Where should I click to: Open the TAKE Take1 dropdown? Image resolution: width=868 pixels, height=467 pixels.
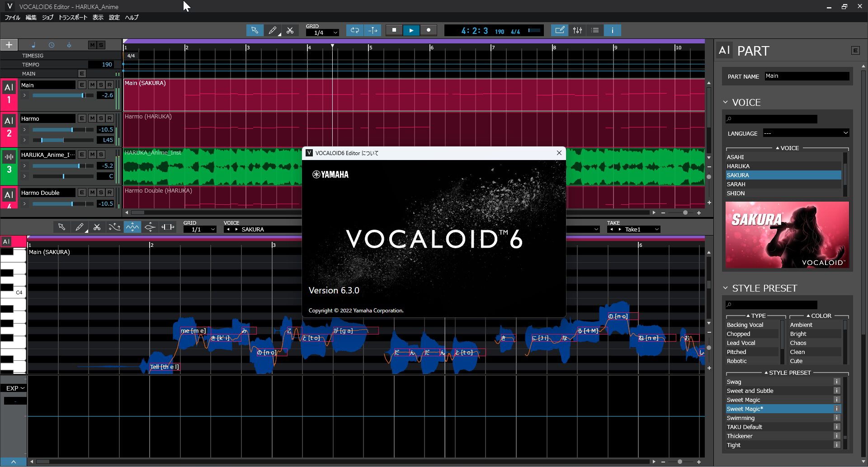coord(634,230)
